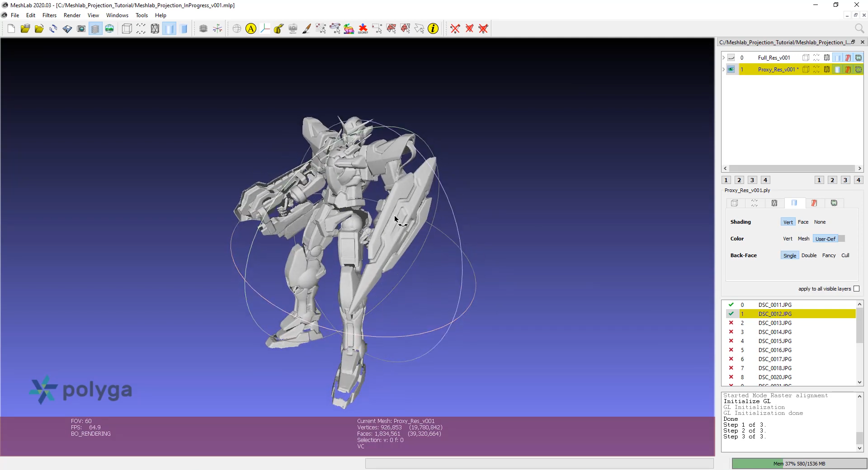Show the hidden Full_Res_v001 layer via eye icon

click(x=731, y=57)
